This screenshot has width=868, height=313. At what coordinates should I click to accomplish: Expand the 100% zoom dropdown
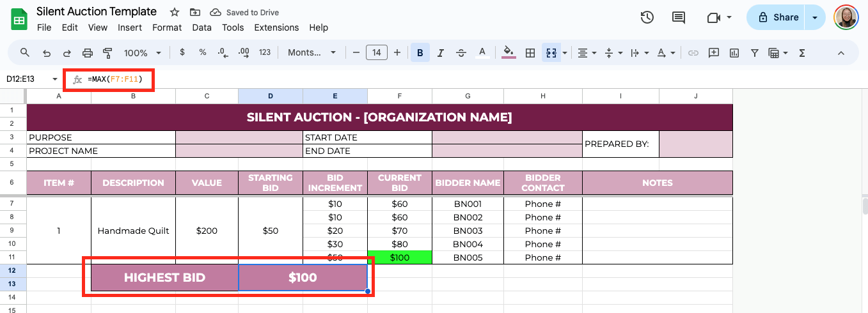point(141,53)
